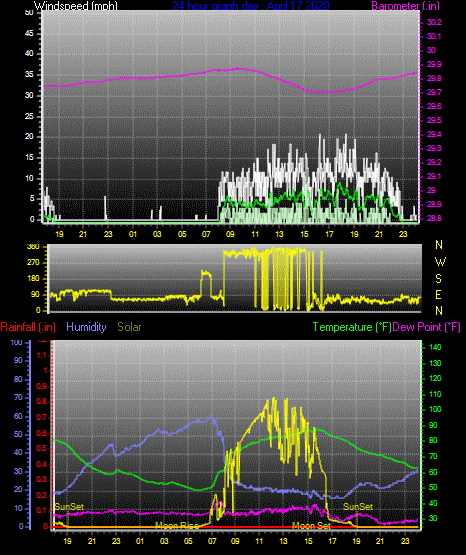The image size is (466, 555).
Task: Click the 'Windspeed (mph)' axis title
Action: pos(76,6)
